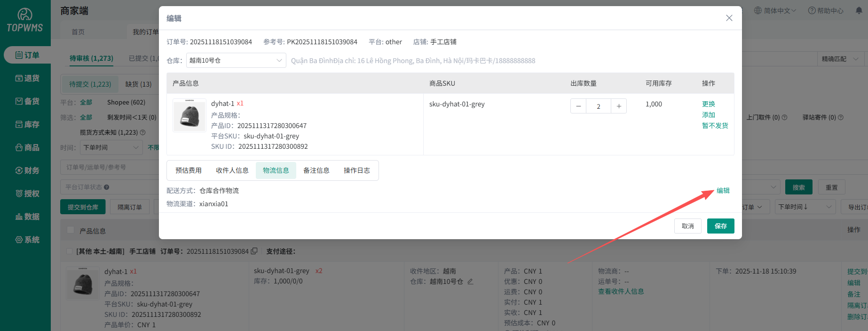The height and width of the screenshot is (331, 868).
Task: Open the notification bell icon
Action: pos(859,10)
